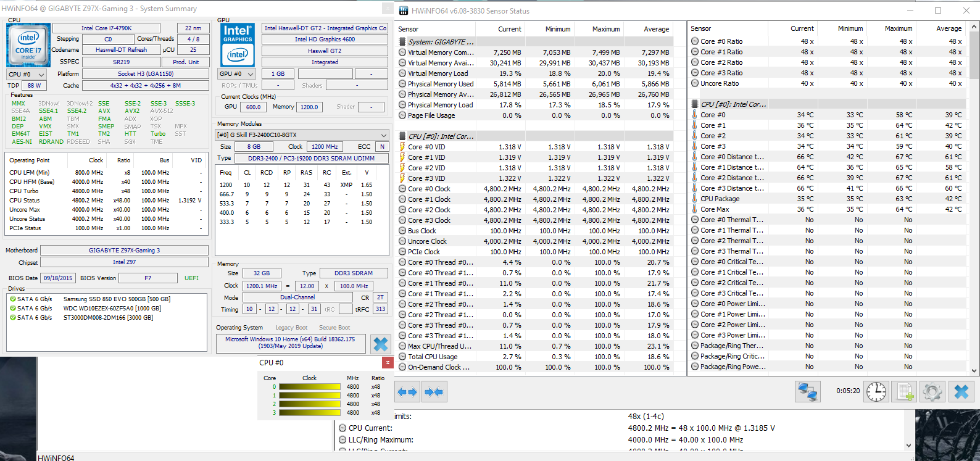Open sensor settings gear icon

pos(932,391)
